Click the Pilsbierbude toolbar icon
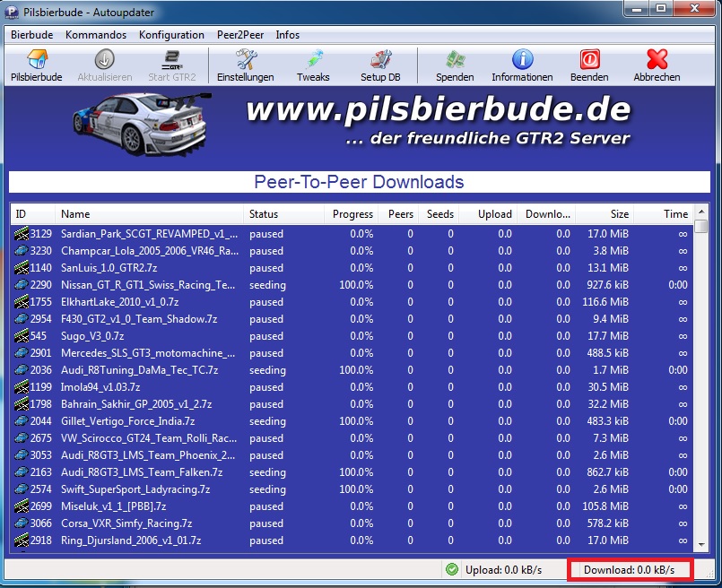Screen dimensions: 722x588 click(x=37, y=60)
